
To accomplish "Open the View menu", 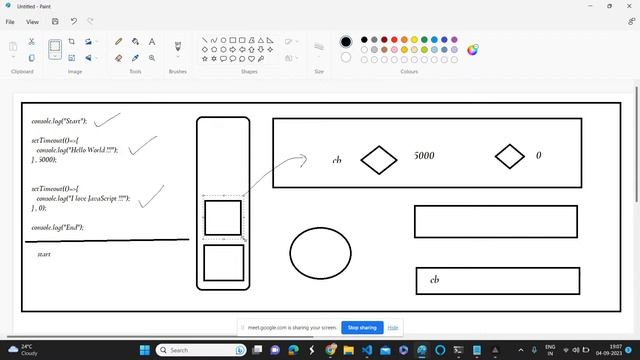I will coord(32,22).
